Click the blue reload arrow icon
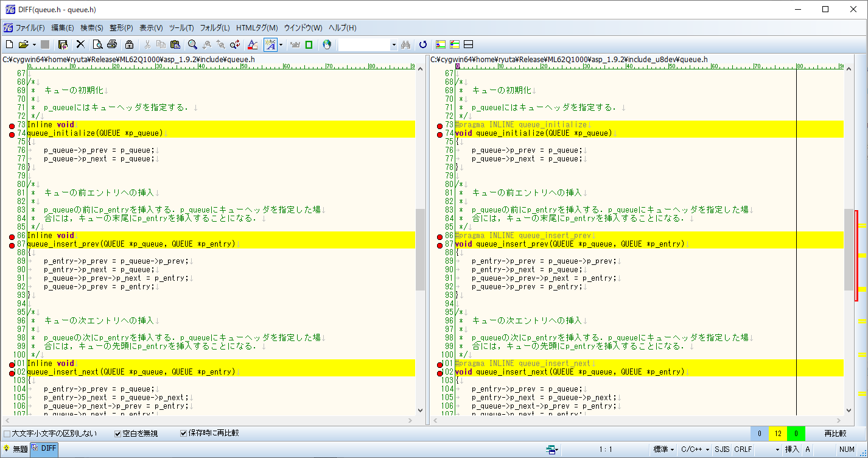 pos(423,44)
